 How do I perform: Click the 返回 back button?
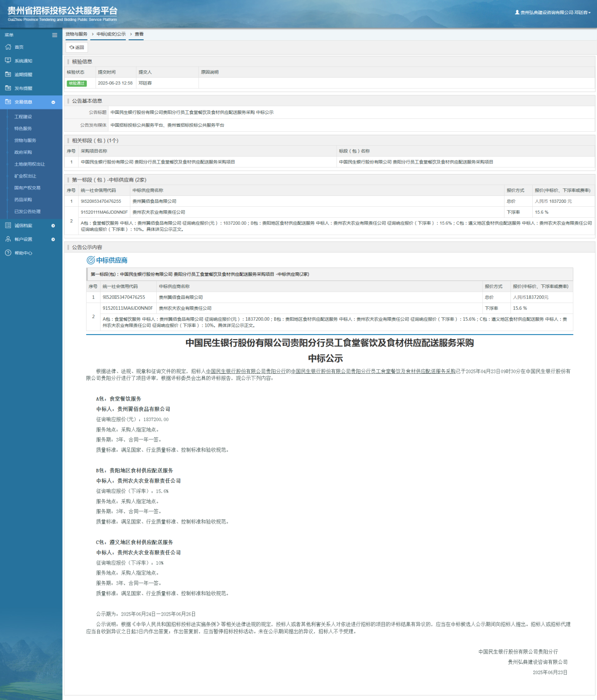[x=77, y=48]
